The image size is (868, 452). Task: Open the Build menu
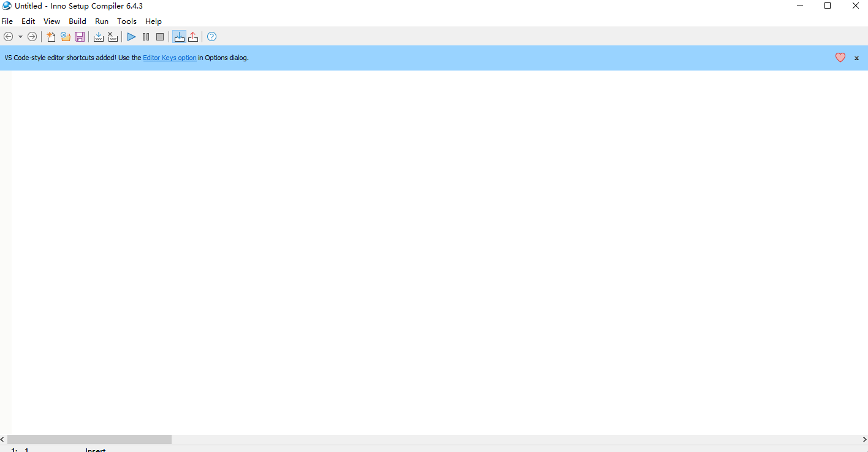point(78,21)
